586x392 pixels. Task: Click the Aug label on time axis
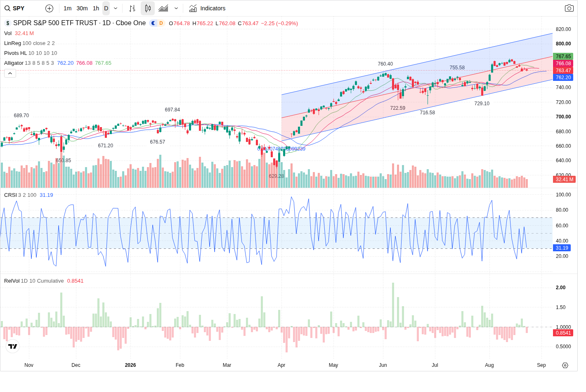[489, 365]
